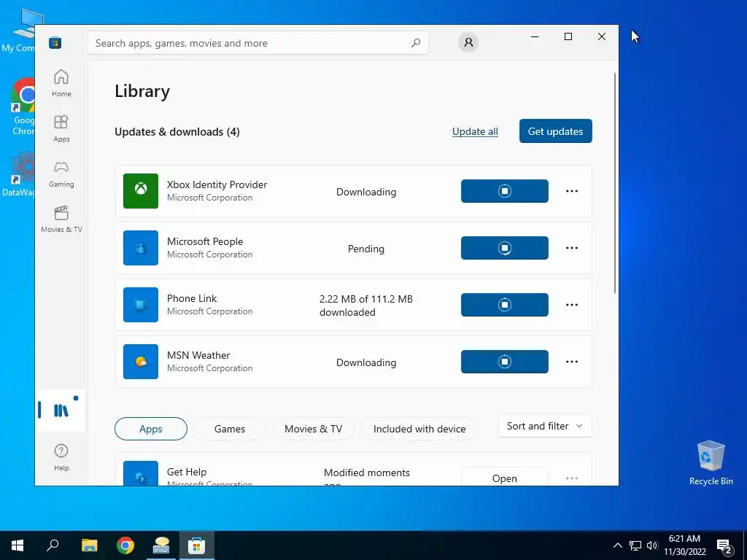Open File Explorer from the taskbar
This screenshot has height=560, width=747.
pyautogui.click(x=89, y=545)
